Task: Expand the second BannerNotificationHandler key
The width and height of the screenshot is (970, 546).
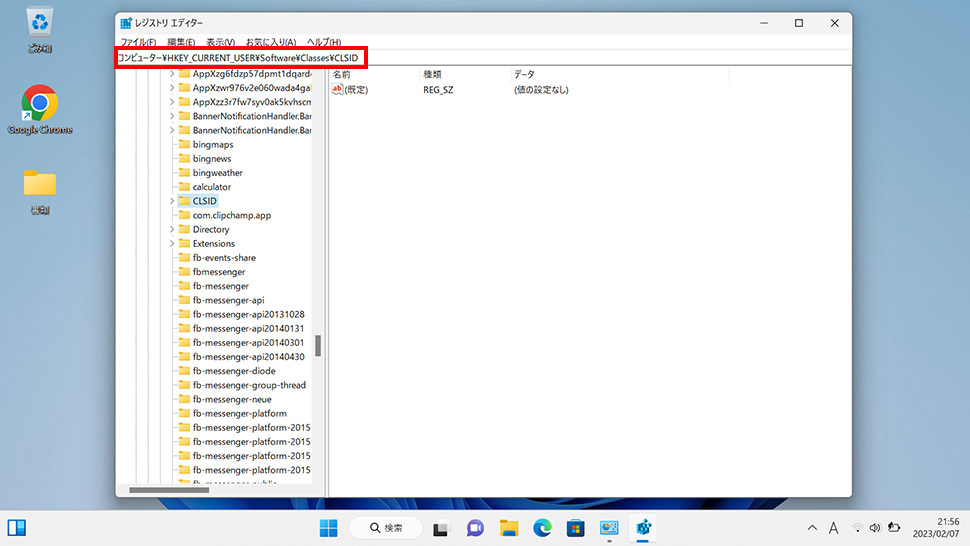Action: tap(172, 130)
